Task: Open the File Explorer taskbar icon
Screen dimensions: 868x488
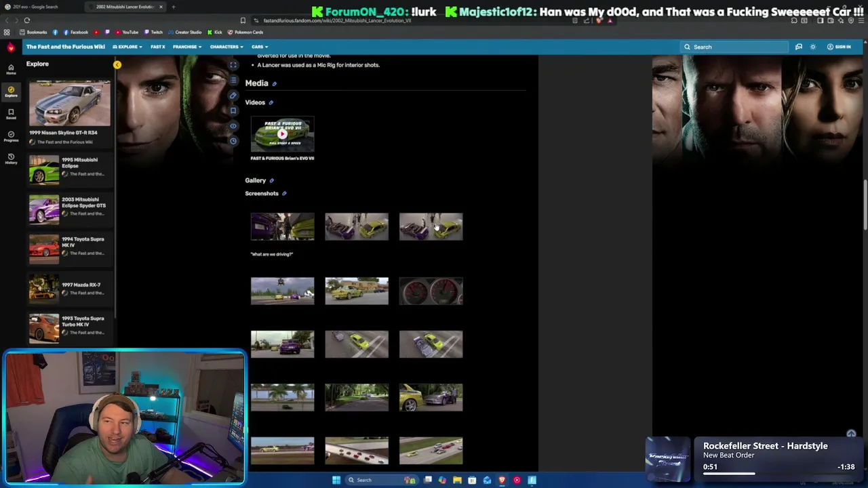Action: (457, 480)
